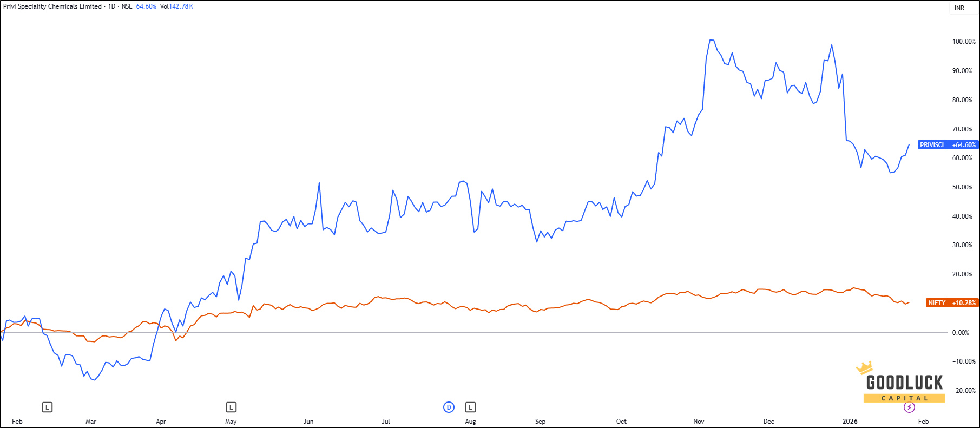Select the orange NIFTY series label
Viewport: 980px width, 428px height.
pyautogui.click(x=937, y=303)
